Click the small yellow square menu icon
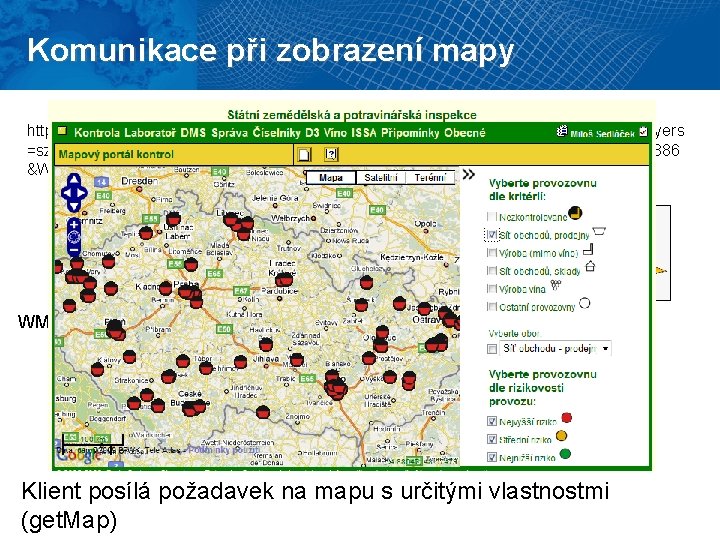The height and width of the screenshot is (540, 720). (62, 131)
